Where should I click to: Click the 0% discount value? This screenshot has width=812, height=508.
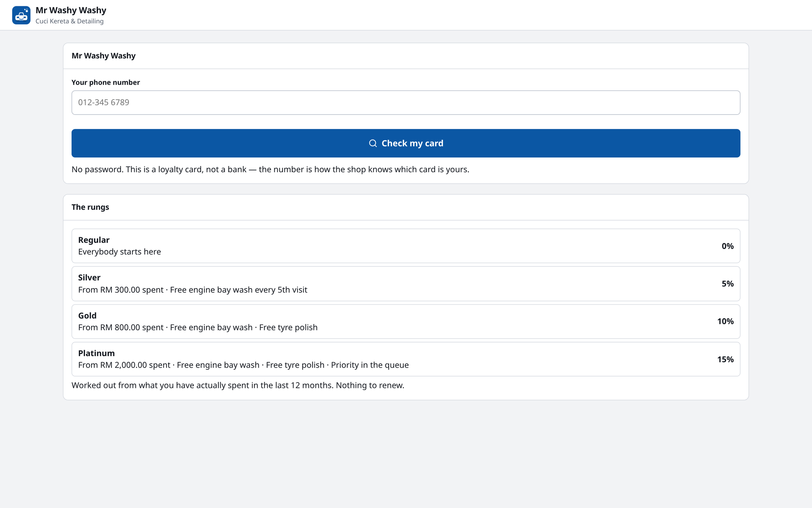(727, 246)
